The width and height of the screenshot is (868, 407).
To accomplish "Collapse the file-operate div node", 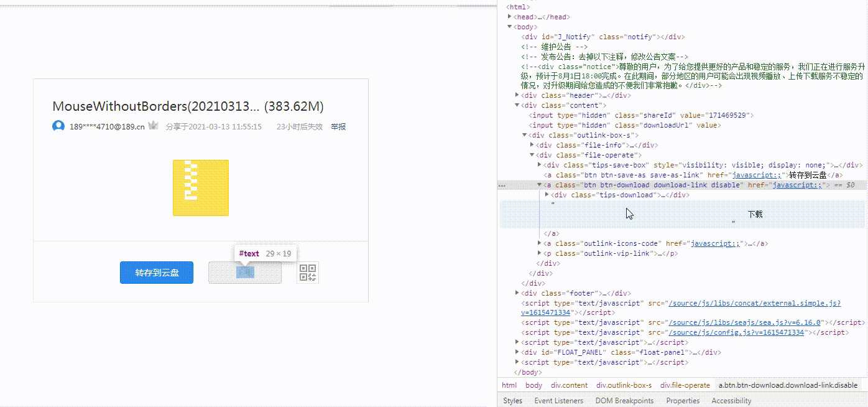I will coord(532,155).
